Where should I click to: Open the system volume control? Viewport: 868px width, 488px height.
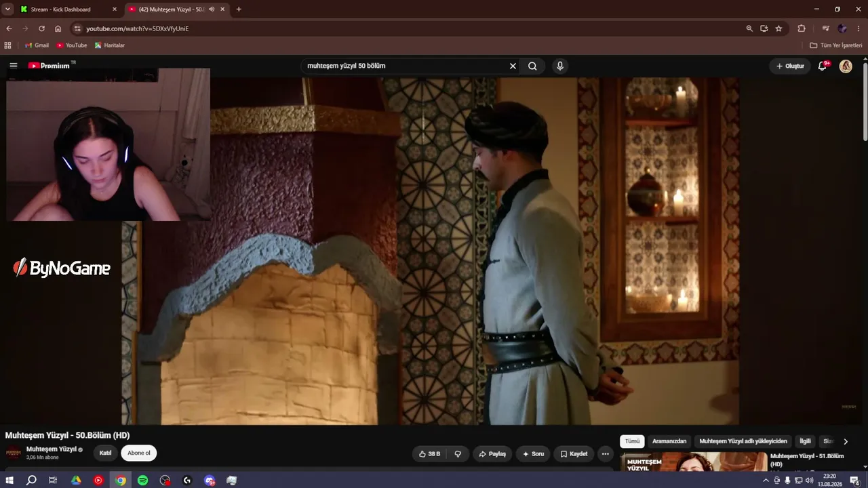(809, 481)
